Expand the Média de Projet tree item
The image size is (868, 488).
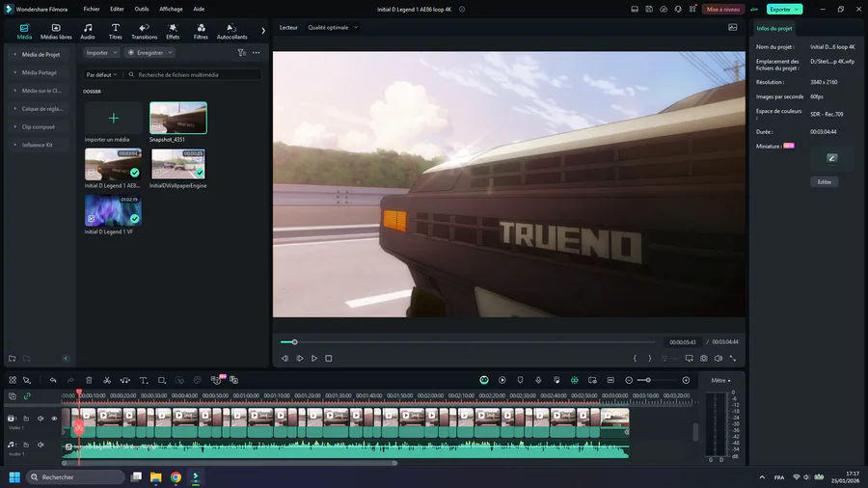41,54
